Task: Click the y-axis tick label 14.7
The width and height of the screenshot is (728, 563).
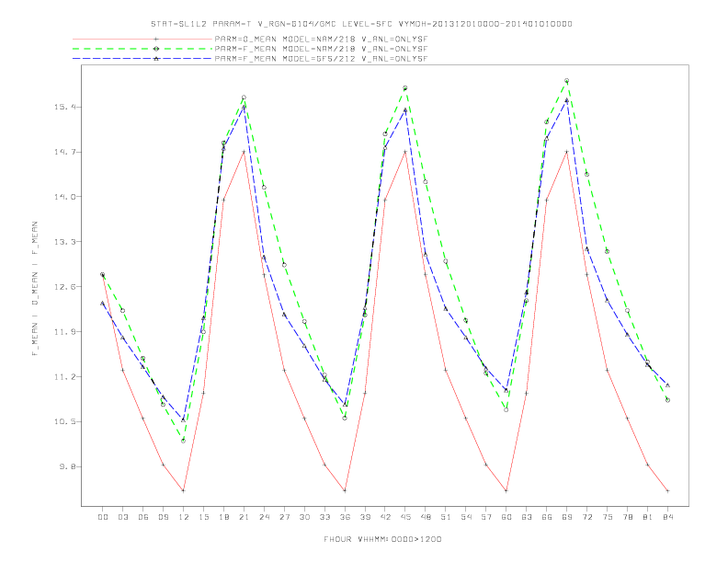Action: click(65, 152)
